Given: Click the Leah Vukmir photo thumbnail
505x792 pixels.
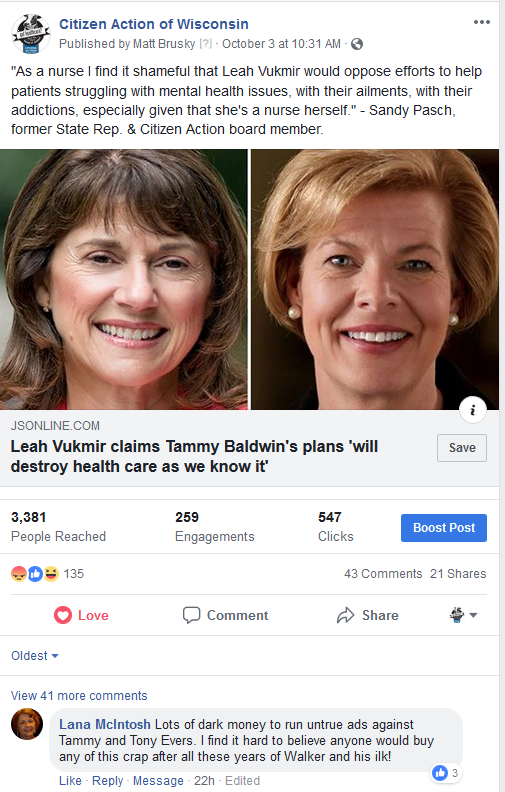Looking at the screenshot, I should (x=124, y=279).
